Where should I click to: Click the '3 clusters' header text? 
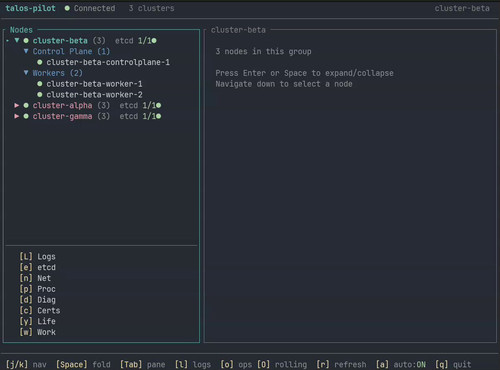point(151,8)
